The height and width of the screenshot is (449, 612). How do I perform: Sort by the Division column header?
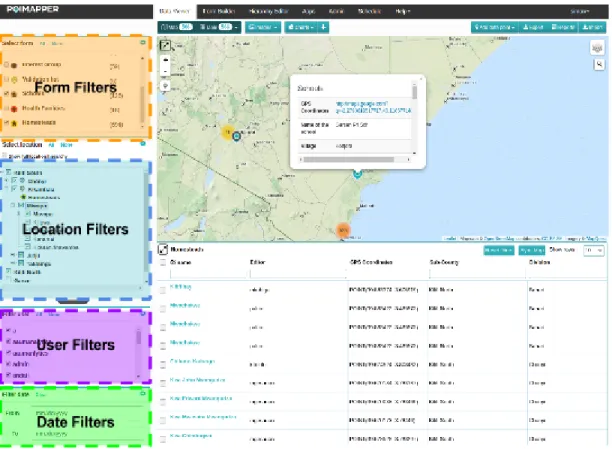539,262
